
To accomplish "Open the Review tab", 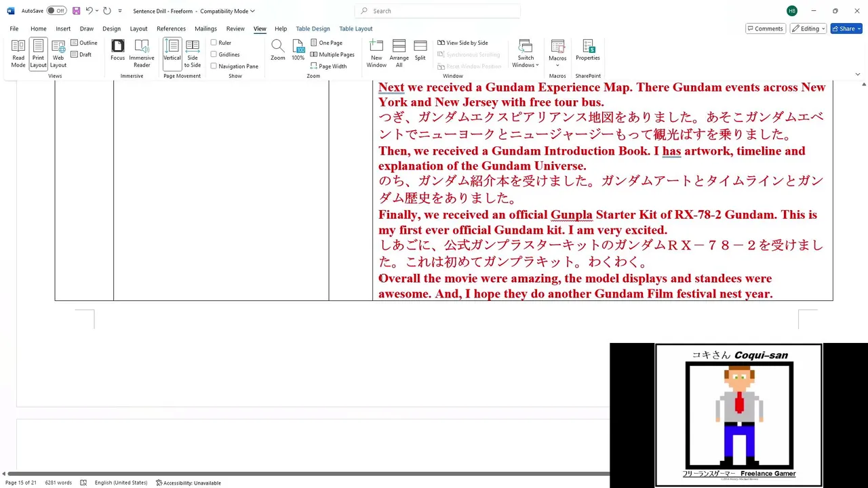I will [235, 28].
